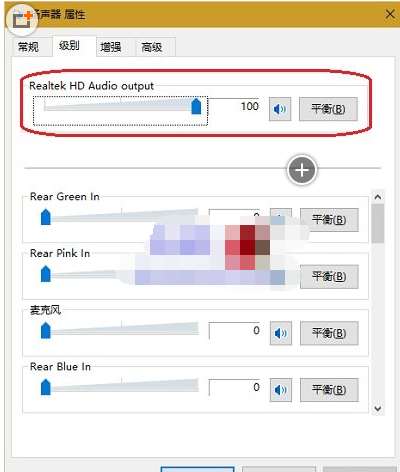This screenshot has width=400, height=472.
Task: Mute the Rear Blue In speaker icon
Action: [x=281, y=390]
